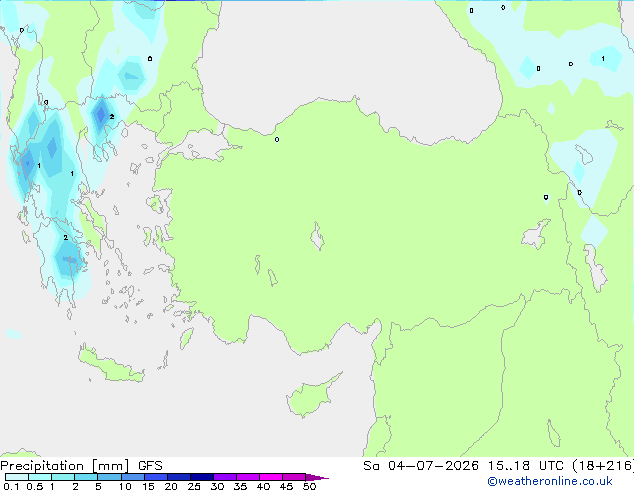Viewport: 634px width, 490px height.
Task: Click the 35–40 mm legend color box
Action: click(248, 477)
